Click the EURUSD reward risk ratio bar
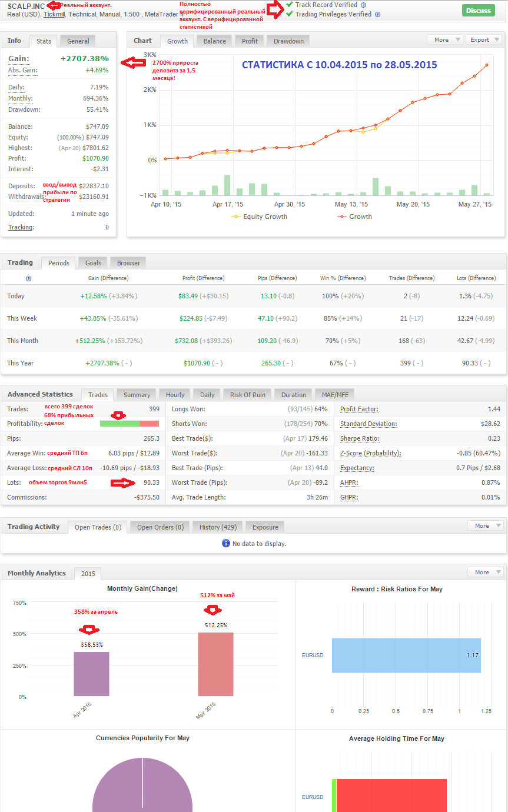This screenshot has height=812, width=508. 406,655
